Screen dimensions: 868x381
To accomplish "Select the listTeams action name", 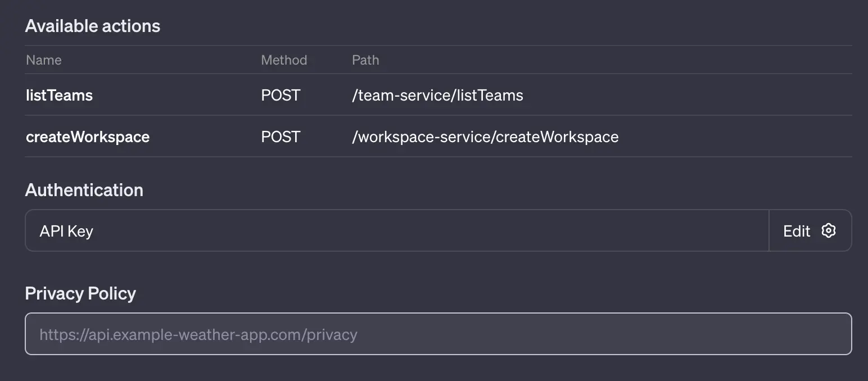I will coord(59,95).
